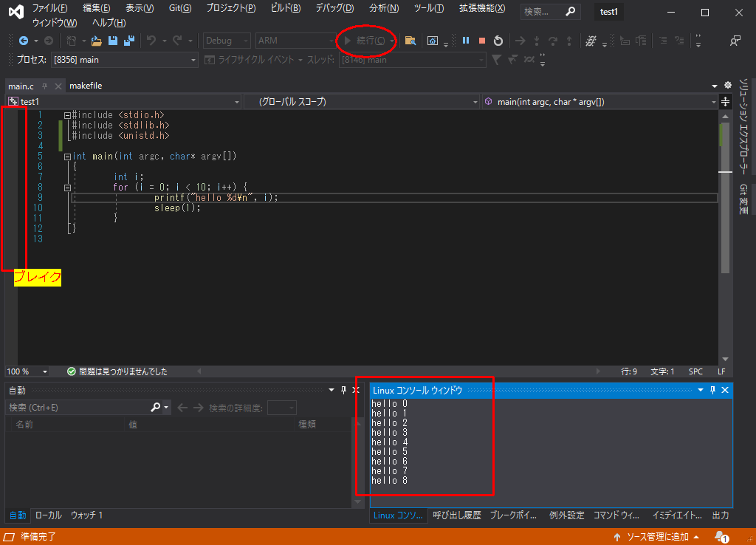Collapse the main function outline

pyautogui.click(x=67, y=157)
